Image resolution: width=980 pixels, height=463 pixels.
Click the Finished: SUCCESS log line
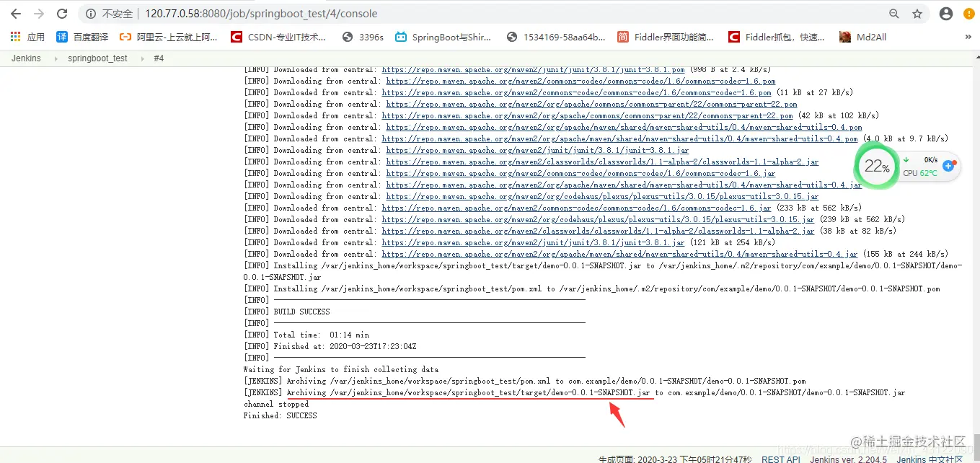tap(280, 416)
